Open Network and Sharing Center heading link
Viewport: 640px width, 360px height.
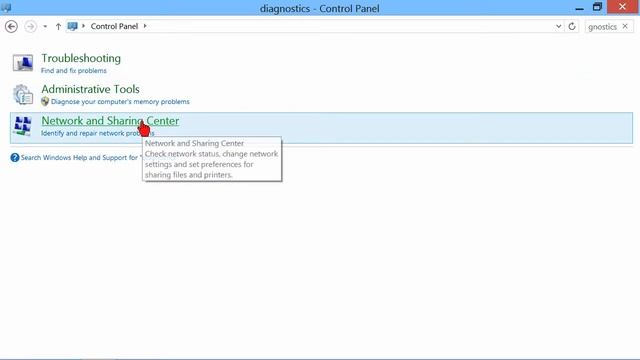pos(110,121)
